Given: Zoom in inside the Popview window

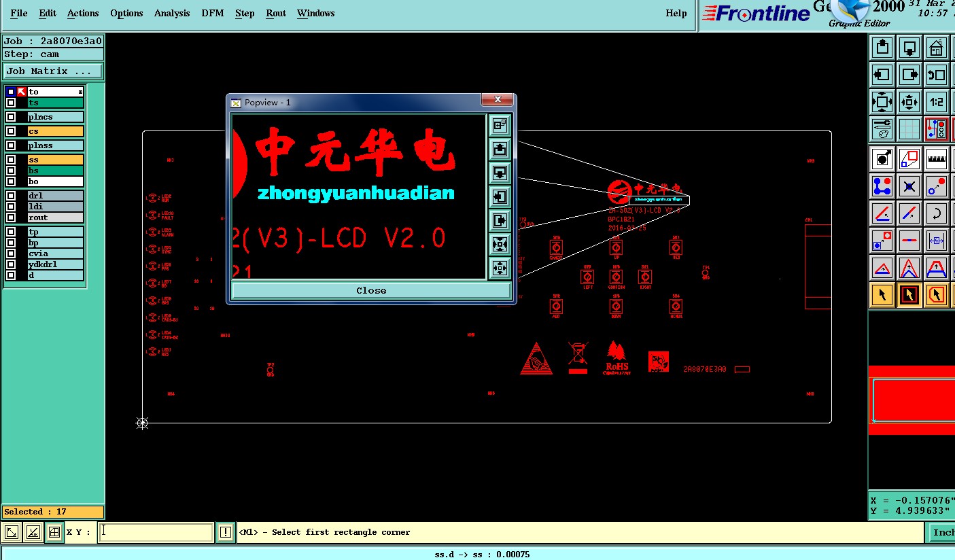Looking at the screenshot, I should pyautogui.click(x=500, y=245).
